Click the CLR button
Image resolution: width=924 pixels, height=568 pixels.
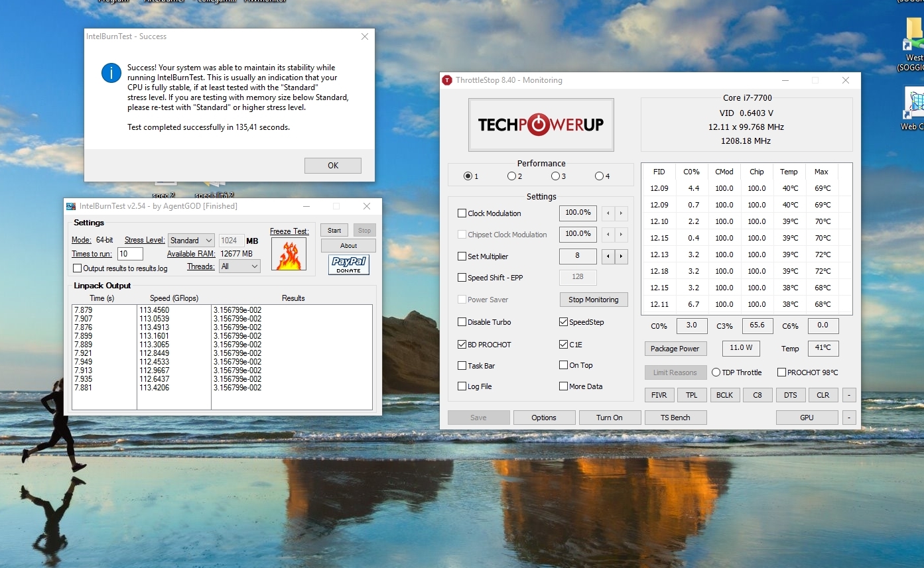pos(823,395)
